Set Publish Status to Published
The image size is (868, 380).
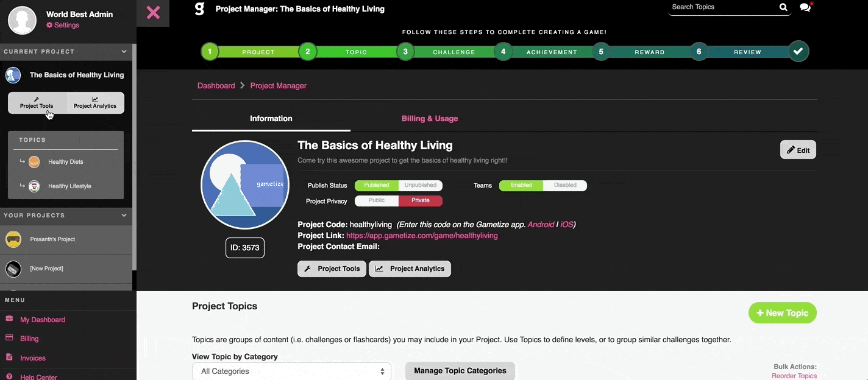click(377, 185)
